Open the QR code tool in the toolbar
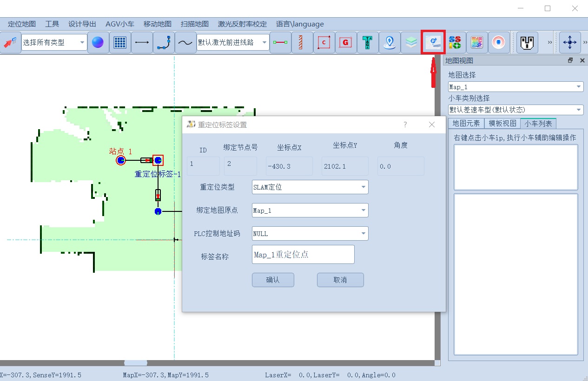The image size is (588, 381). click(476, 42)
